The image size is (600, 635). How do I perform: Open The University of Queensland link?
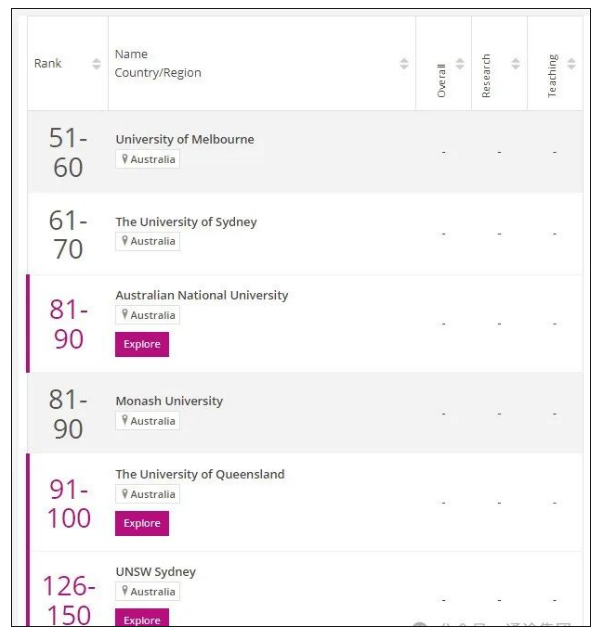[200, 474]
